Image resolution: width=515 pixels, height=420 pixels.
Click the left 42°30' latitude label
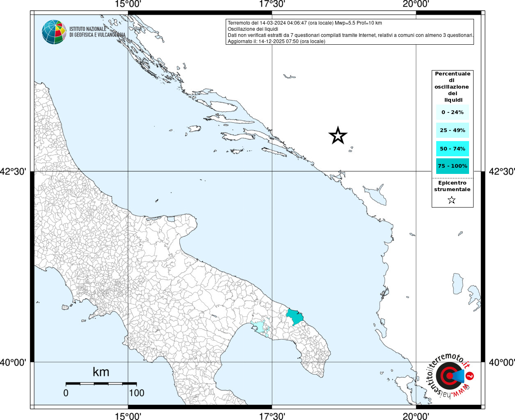click(x=13, y=171)
